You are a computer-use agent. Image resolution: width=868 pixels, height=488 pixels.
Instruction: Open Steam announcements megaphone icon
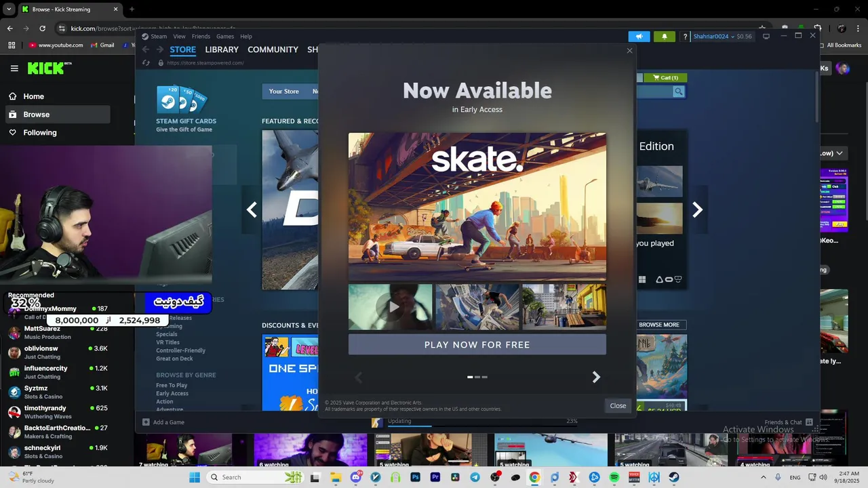point(638,37)
